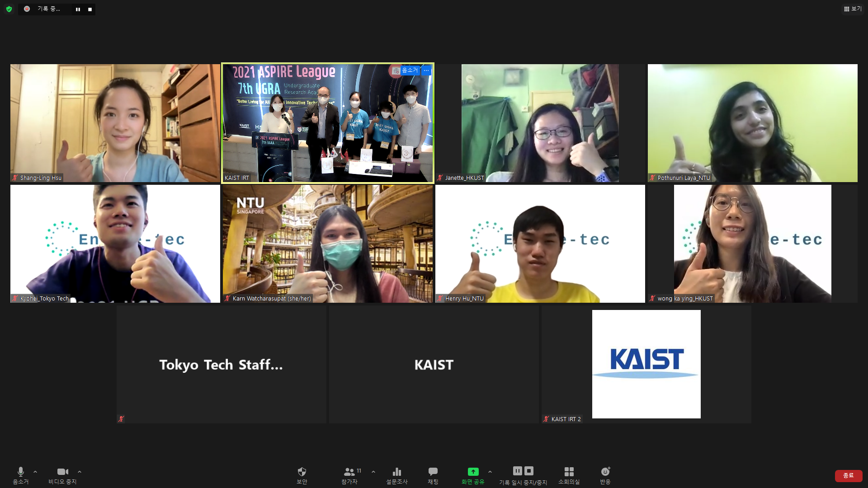Expand the screen share options arrow
868x488 pixels.
click(x=490, y=472)
